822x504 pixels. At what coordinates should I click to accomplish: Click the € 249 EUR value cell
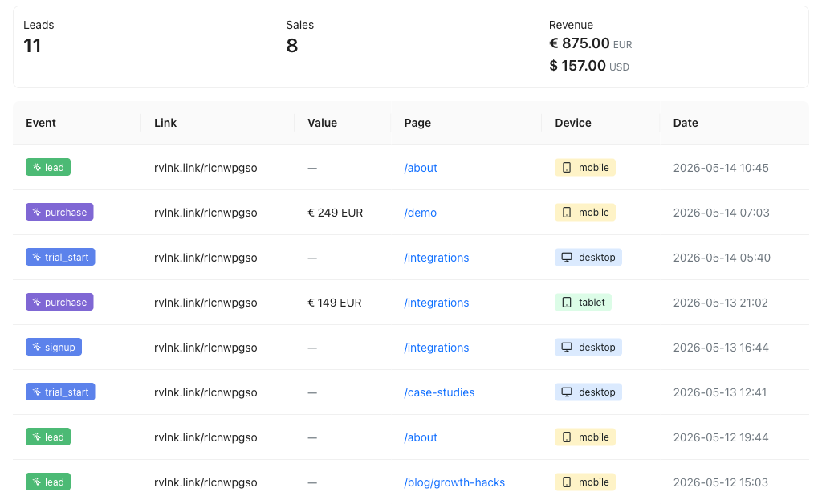click(x=335, y=213)
